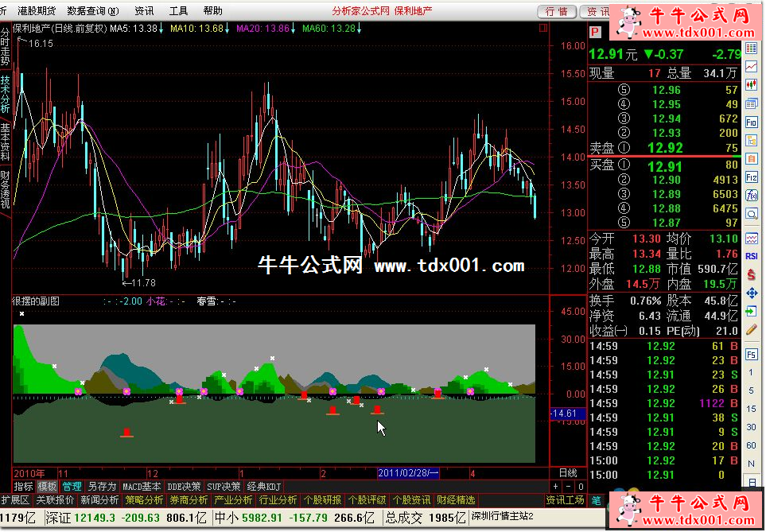Screen dimensions: 766x532
Task: Click the 管理 button
Action: [72, 487]
